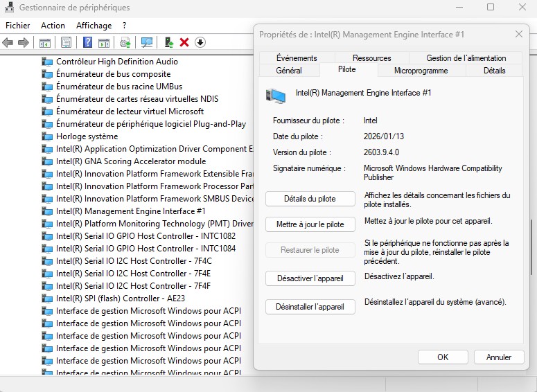Select the Microprogramme tab

421,71
